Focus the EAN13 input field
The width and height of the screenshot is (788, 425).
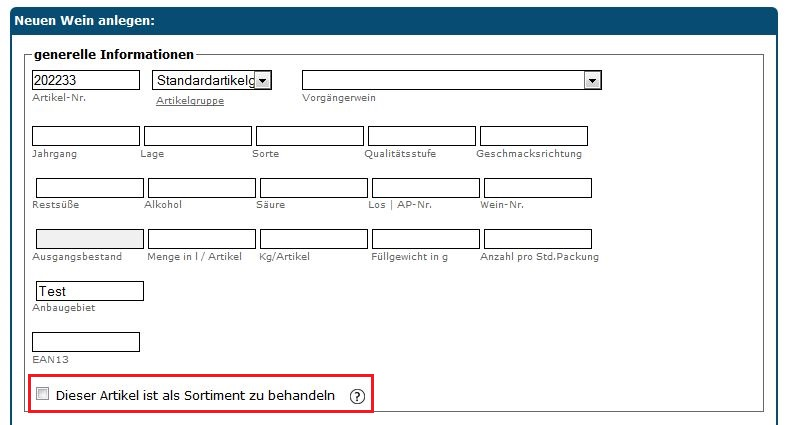pos(86,342)
